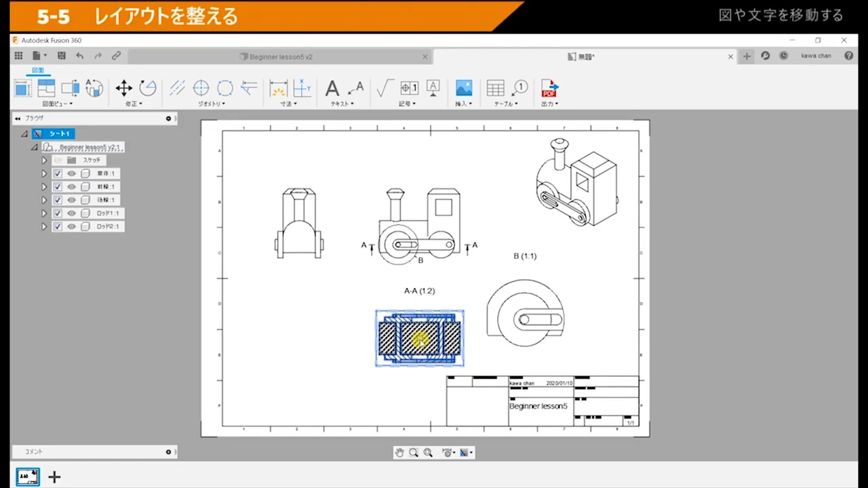The image size is (868, 488).
Task: Add a new sheet with plus button
Action: (54, 477)
